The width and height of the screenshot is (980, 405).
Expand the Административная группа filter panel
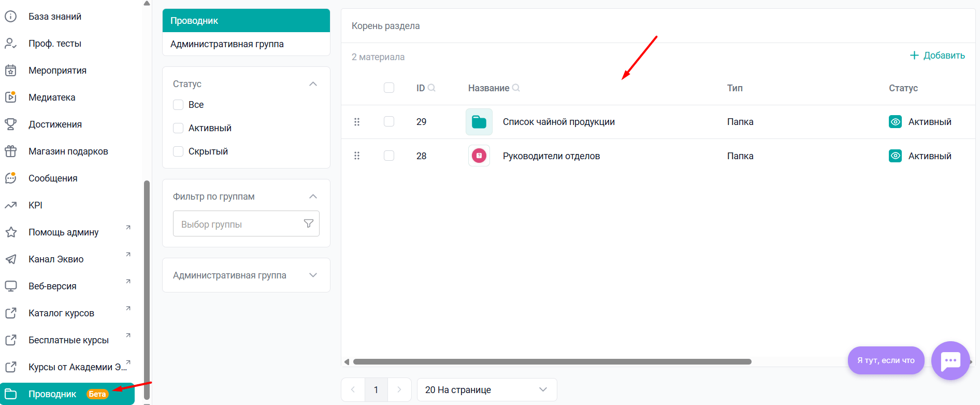(313, 275)
